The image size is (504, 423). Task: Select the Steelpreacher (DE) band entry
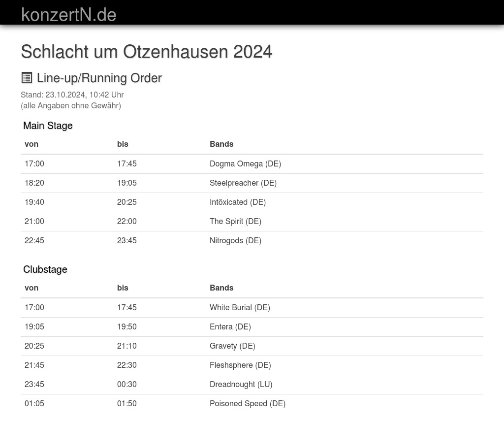[x=243, y=183]
